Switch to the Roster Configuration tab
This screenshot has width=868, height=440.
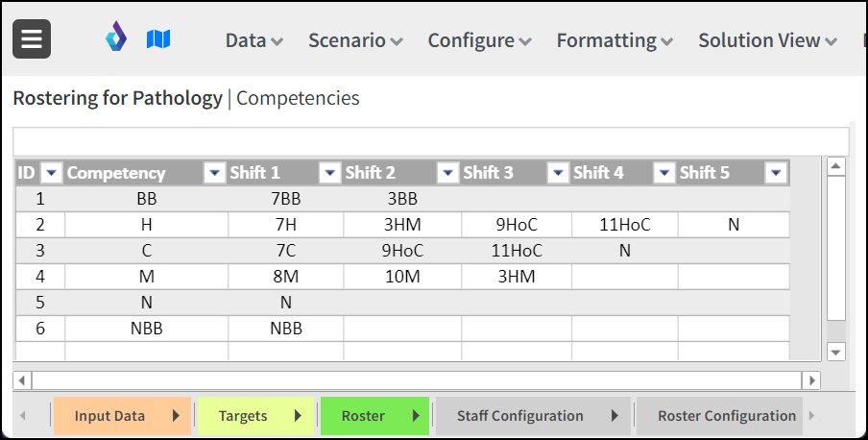(726, 416)
